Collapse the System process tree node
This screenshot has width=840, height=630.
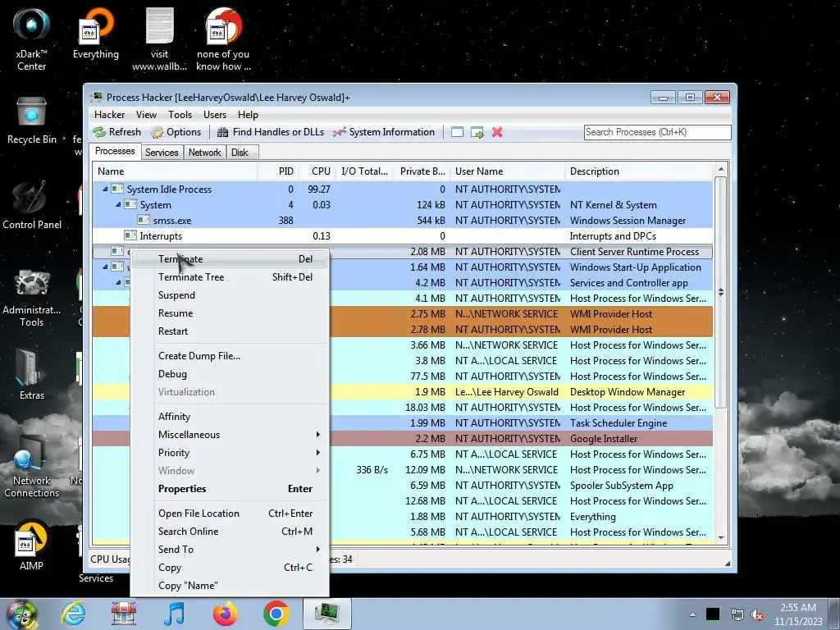click(x=118, y=204)
